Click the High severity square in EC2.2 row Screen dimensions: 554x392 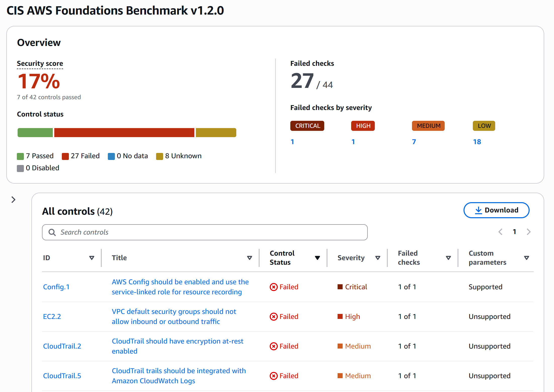(x=340, y=316)
